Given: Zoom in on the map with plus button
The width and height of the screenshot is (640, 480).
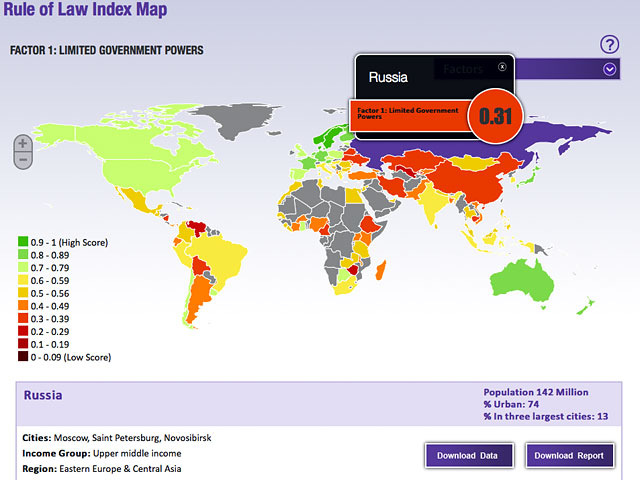Looking at the screenshot, I should tap(24, 143).
